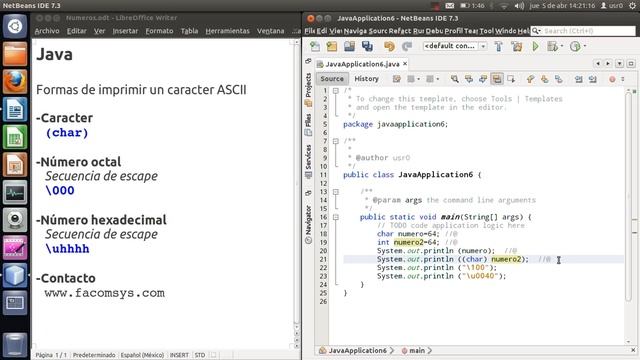Screen dimensions: 640x360
Task: Click Find Next Occurrence icon
Action: [x=483, y=79]
